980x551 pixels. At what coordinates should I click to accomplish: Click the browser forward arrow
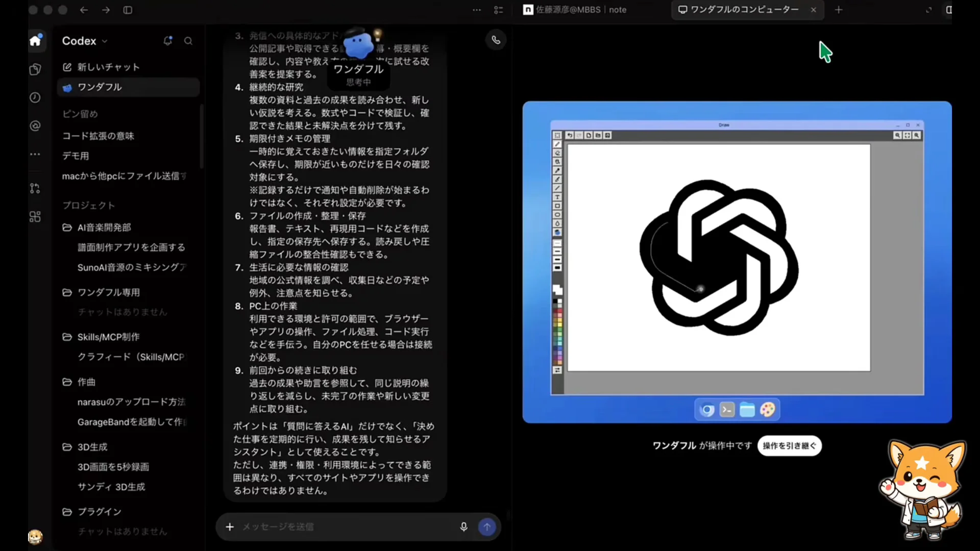tap(106, 10)
